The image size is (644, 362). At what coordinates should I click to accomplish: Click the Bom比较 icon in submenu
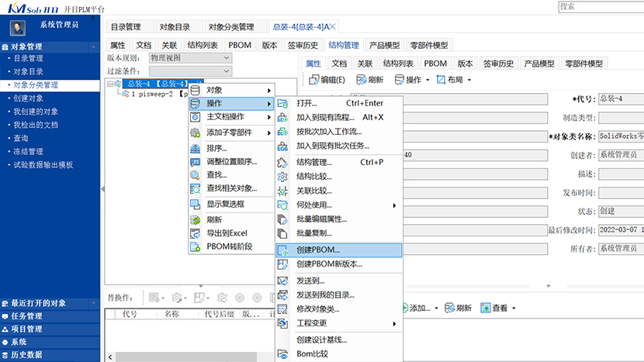(x=283, y=354)
